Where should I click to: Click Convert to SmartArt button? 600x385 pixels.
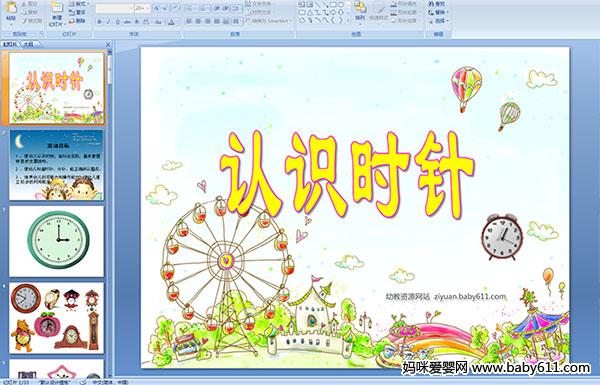[x=268, y=21]
